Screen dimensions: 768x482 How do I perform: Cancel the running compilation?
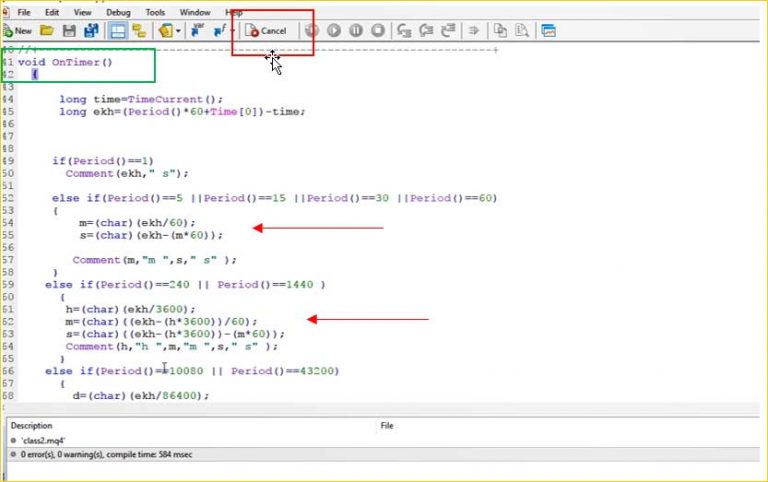tap(266, 31)
